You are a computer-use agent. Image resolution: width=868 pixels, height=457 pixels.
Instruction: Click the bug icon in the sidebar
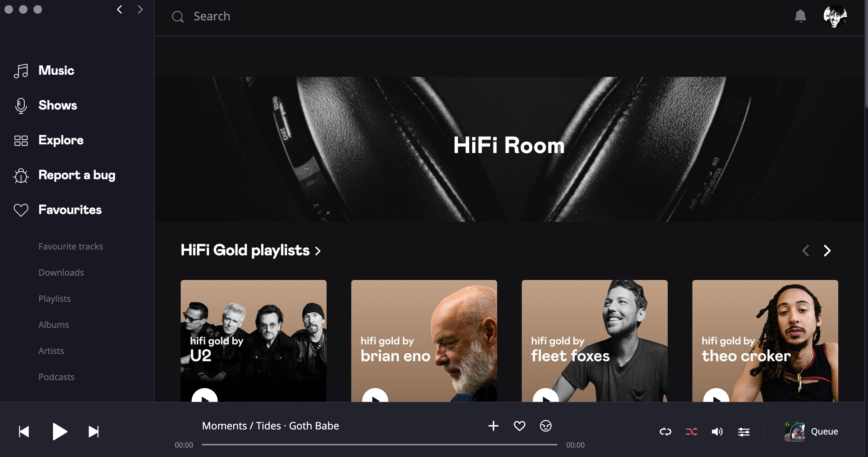(x=21, y=176)
